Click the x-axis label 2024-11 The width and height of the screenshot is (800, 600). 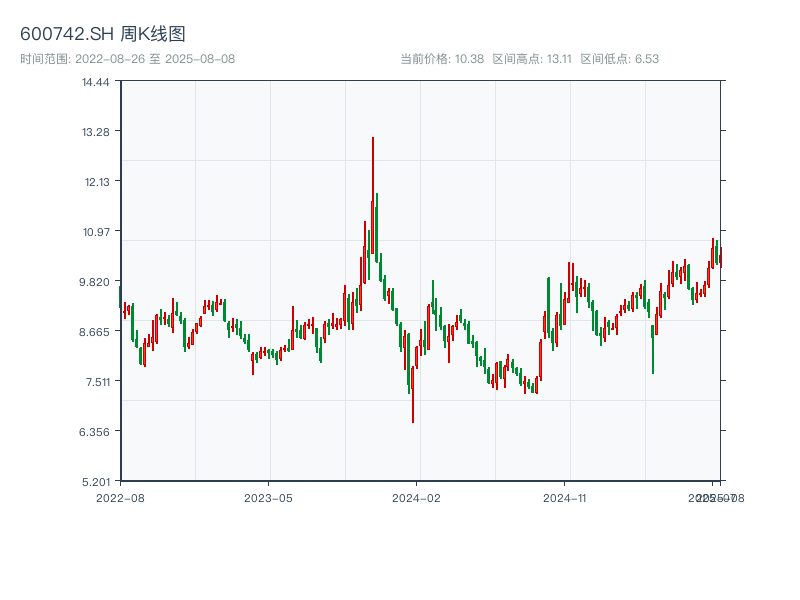[x=564, y=498]
